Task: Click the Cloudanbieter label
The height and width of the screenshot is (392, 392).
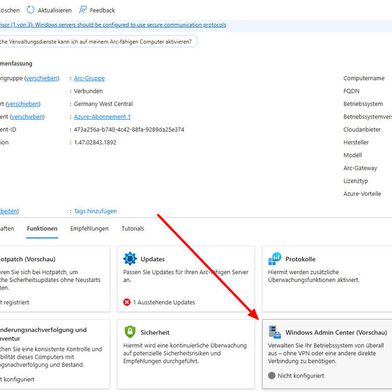Action: coord(362,129)
